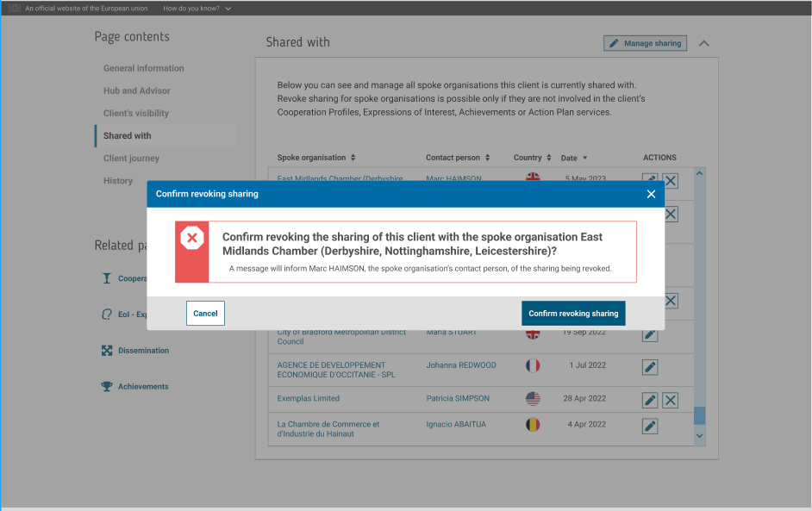The image size is (812, 511).
Task: Click the 'Confirm revoking sharing' dialog title
Action: click(x=207, y=194)
